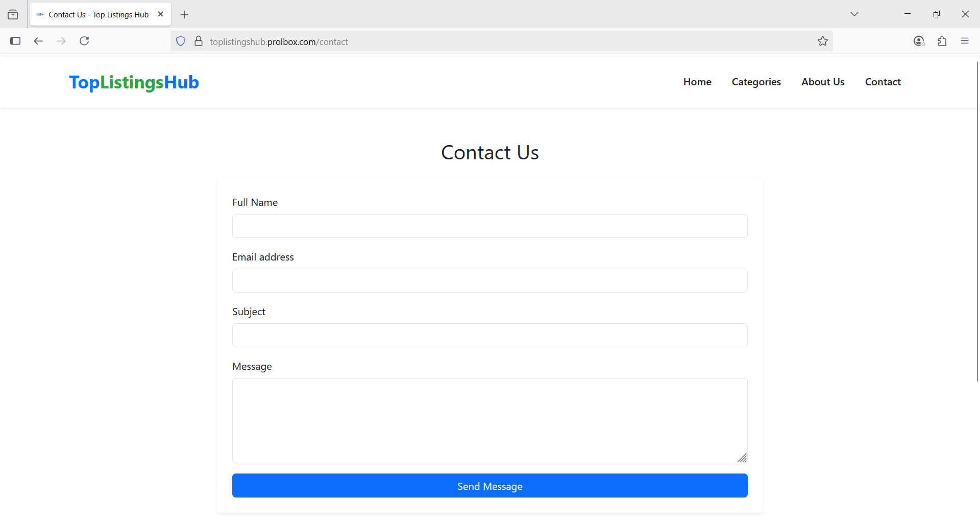Open the About Us nav link

[x=823, y=82]
